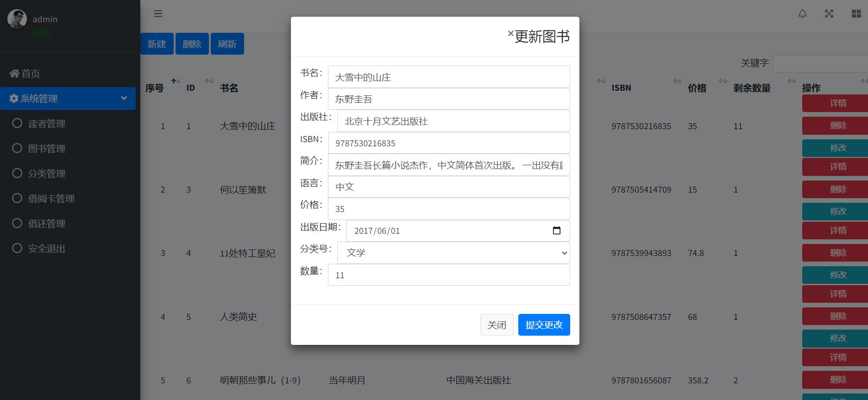The width and height of the screenshot is (868, 400).
Task: Focus the 价格 input showing 35
Action: [x=449, y=209]
